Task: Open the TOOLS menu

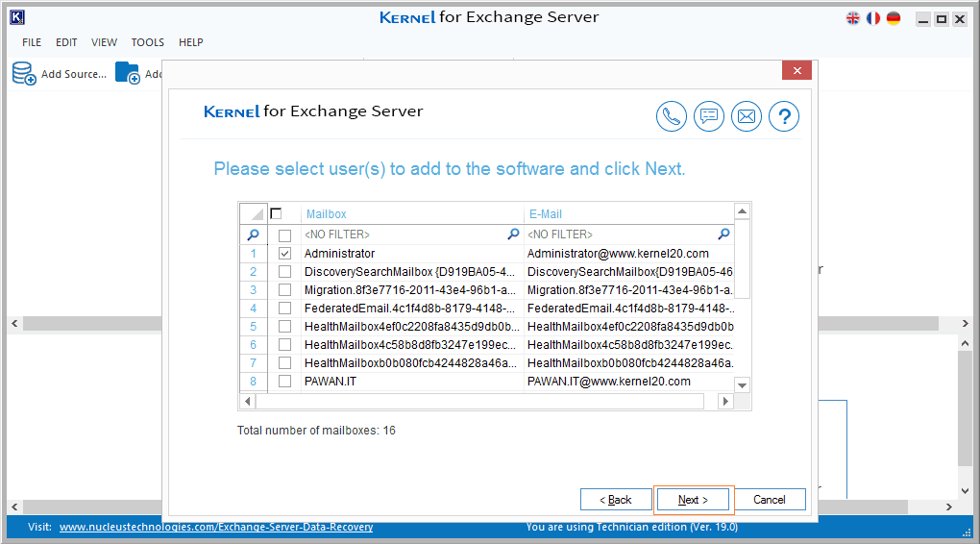Action: pyautogui.click(x=148, y=42)
